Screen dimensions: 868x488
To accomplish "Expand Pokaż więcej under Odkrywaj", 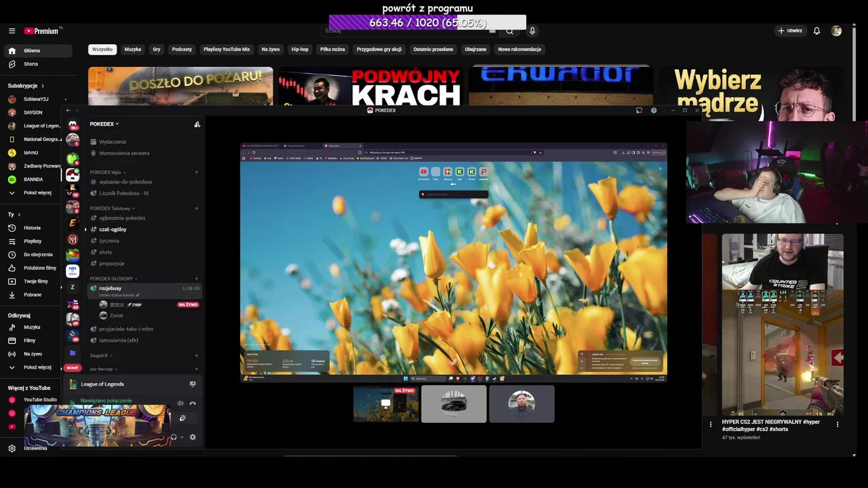I will click(37, 367).
